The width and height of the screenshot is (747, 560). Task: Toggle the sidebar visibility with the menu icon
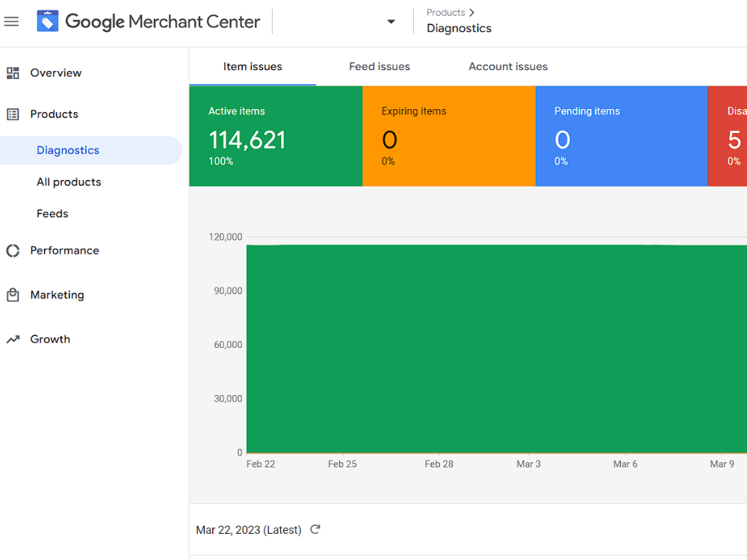tap(11, 21)
